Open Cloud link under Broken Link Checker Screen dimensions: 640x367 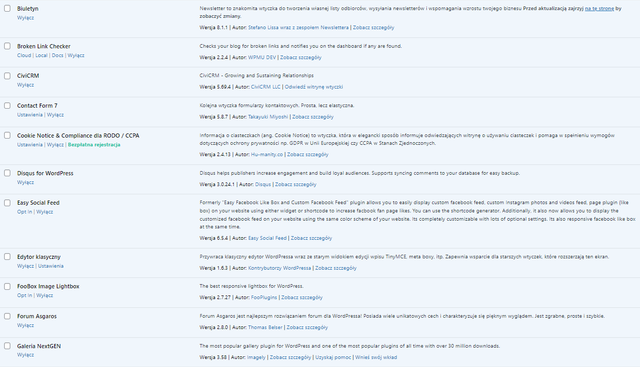point(24,56)
